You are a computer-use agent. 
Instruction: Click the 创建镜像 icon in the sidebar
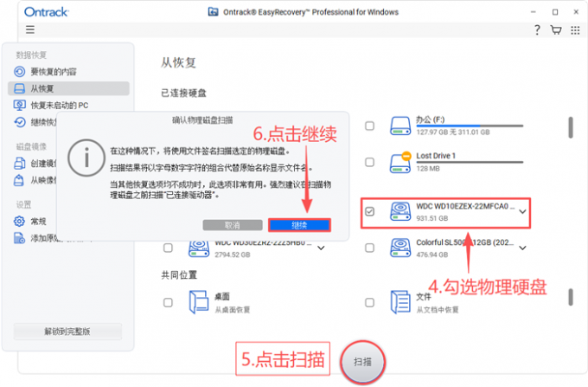click(20, 164)
